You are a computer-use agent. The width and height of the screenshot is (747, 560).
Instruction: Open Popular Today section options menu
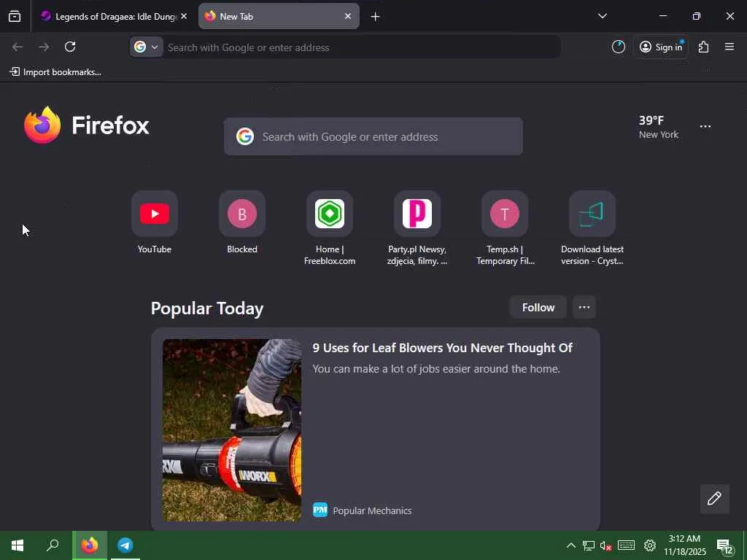(584, 308)
